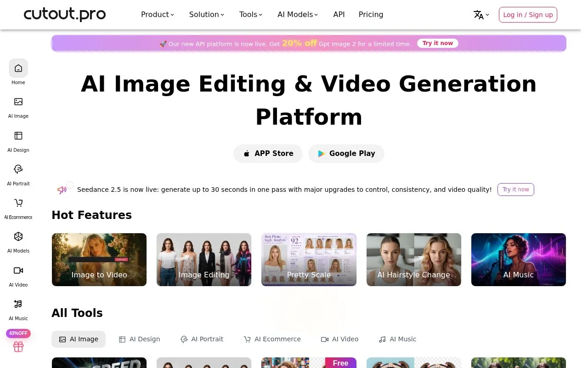Open the AI Music feature card
The image size is (588, 368).
pos(519,259)
